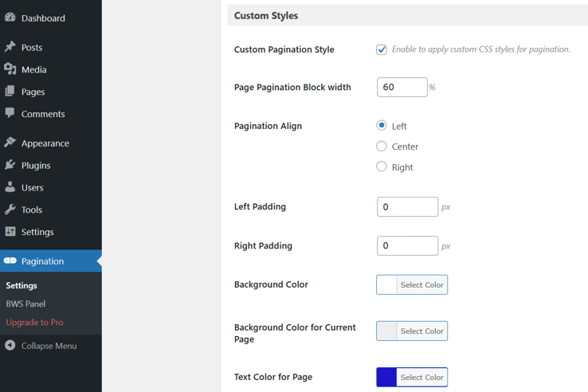Open the main Settings menu item

pos(51,232)
